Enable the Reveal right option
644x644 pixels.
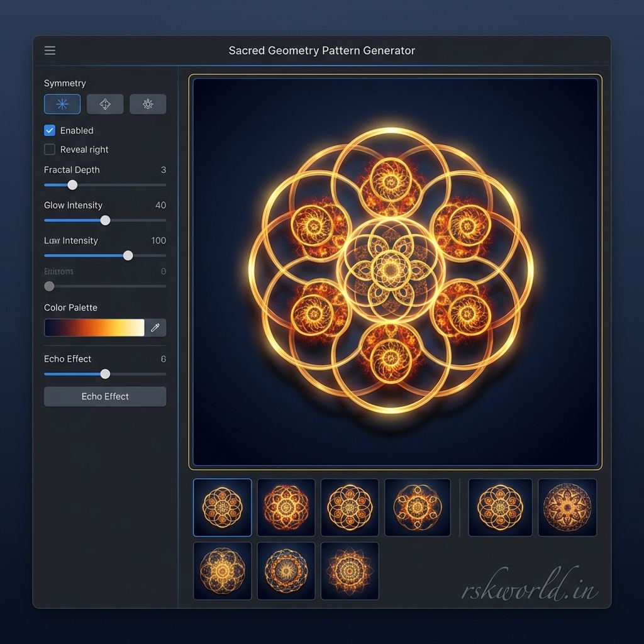(49, 150)
